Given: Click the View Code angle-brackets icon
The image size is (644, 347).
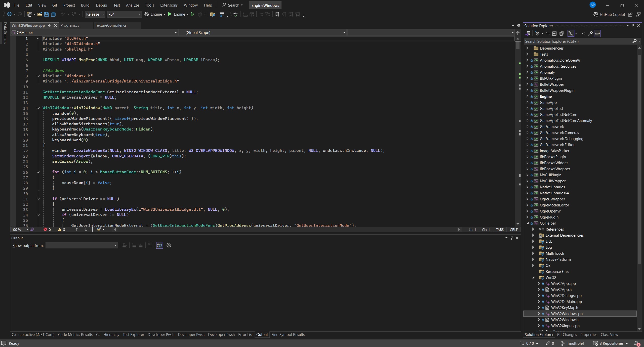Looking at the screenshot, I should [x=584, y=33].
